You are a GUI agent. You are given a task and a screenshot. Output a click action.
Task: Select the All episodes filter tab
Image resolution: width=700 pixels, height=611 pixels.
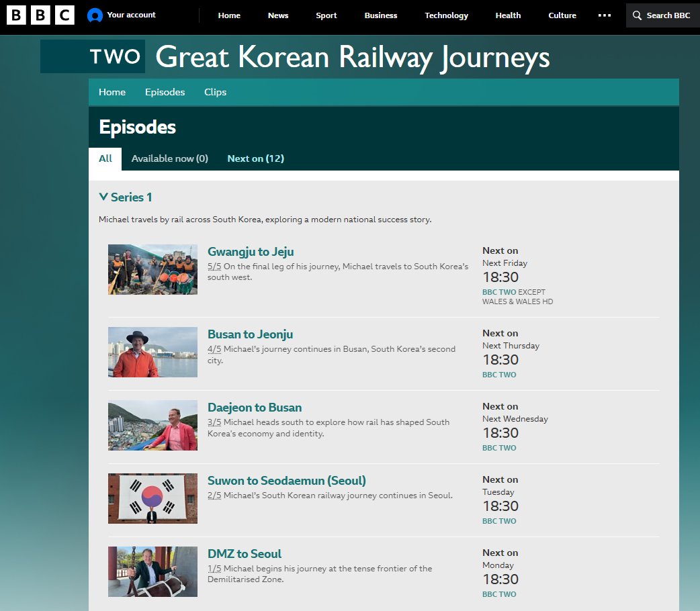[x=105, y=158]
